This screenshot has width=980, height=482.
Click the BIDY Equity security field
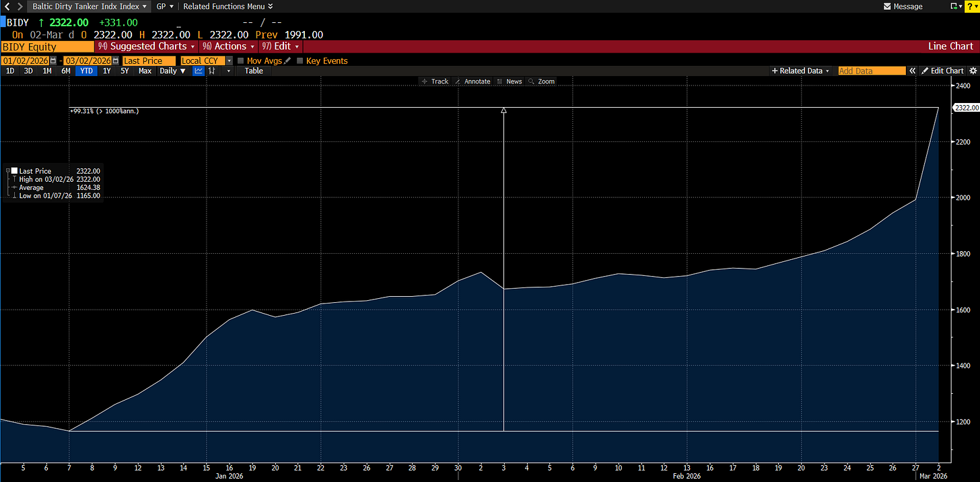pos(47,46)
